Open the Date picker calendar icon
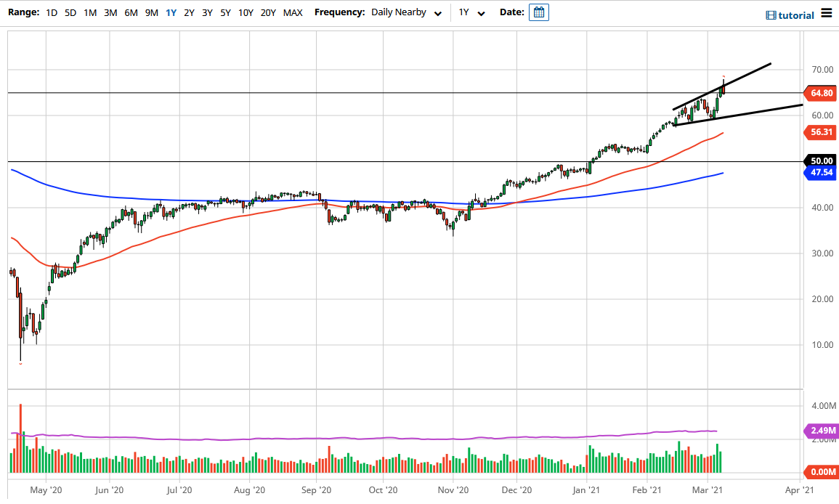The height and width of the screenshot is (504, 839). point(538,12)
